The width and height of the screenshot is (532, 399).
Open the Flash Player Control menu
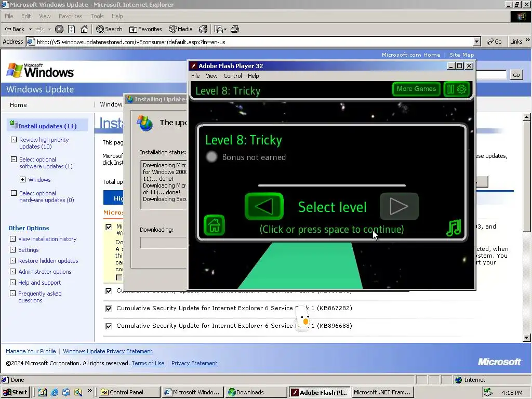point(232,76)
